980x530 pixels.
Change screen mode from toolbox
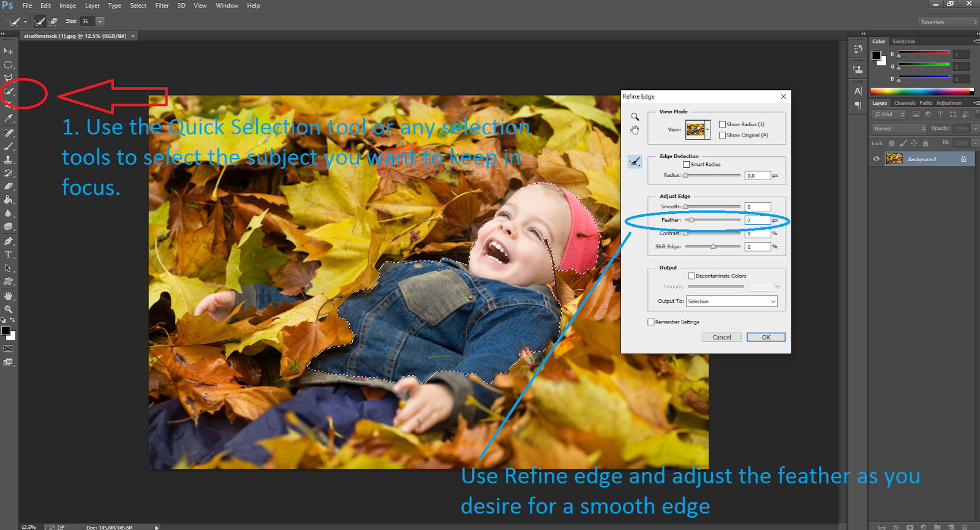(8, 362)
